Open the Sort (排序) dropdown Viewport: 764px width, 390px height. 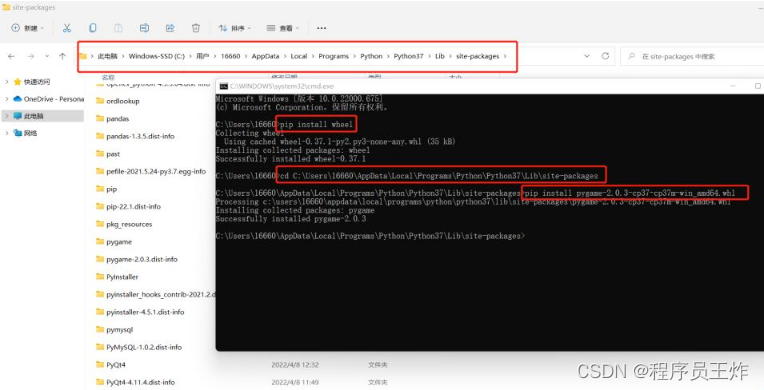[x=235, y=28]
